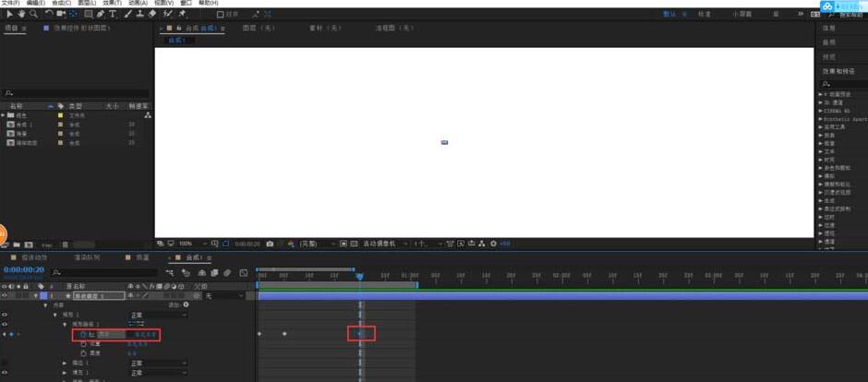This screenshot has height=382, width=868.
Task: Click the shy layers icon in timeline
Action: (201, 272)
